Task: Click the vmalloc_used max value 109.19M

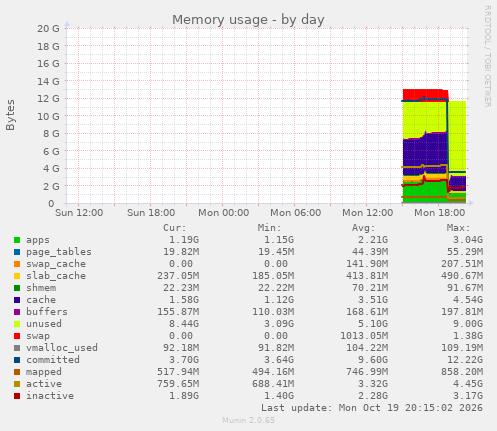Action: [462, 348]
